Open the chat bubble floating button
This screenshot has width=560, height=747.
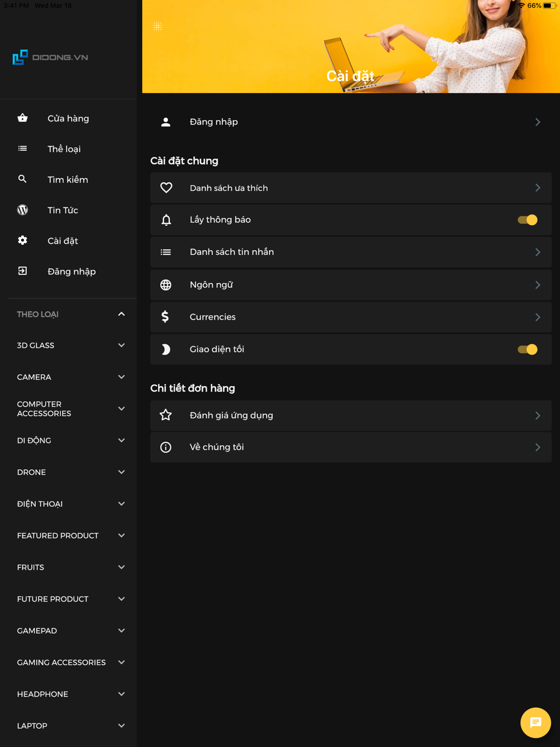[x=535, y=722]
